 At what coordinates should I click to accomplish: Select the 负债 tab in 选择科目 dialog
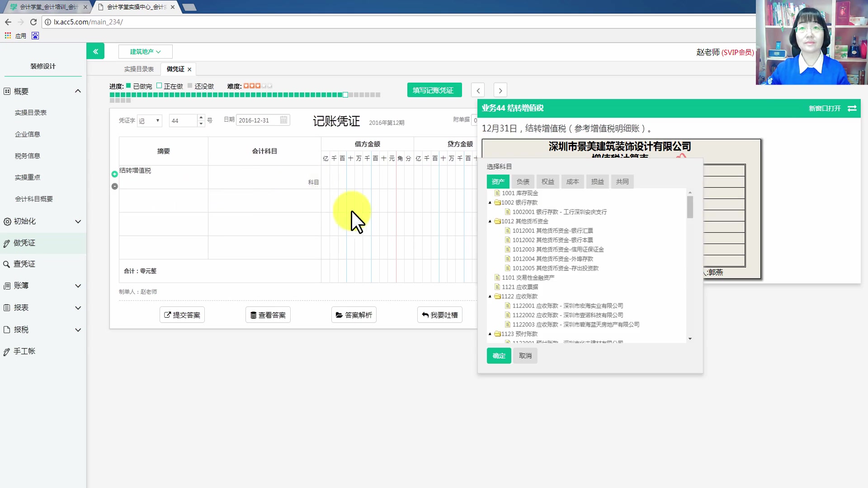tap(523, 181)
